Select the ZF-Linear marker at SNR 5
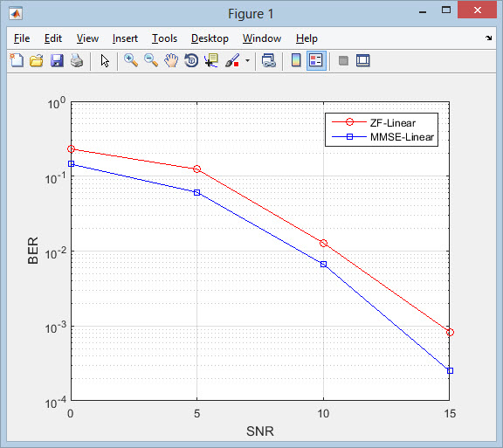 click(197, 169)
